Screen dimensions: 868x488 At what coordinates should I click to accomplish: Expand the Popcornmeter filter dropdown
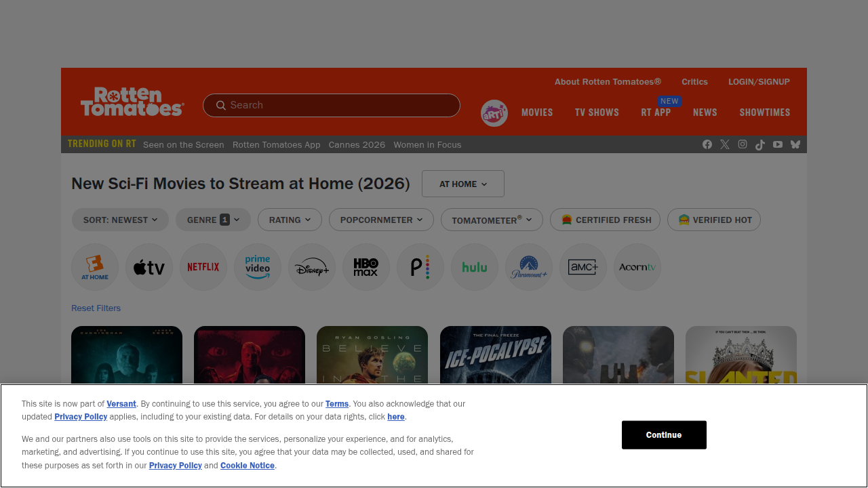(x=381, y=220)
